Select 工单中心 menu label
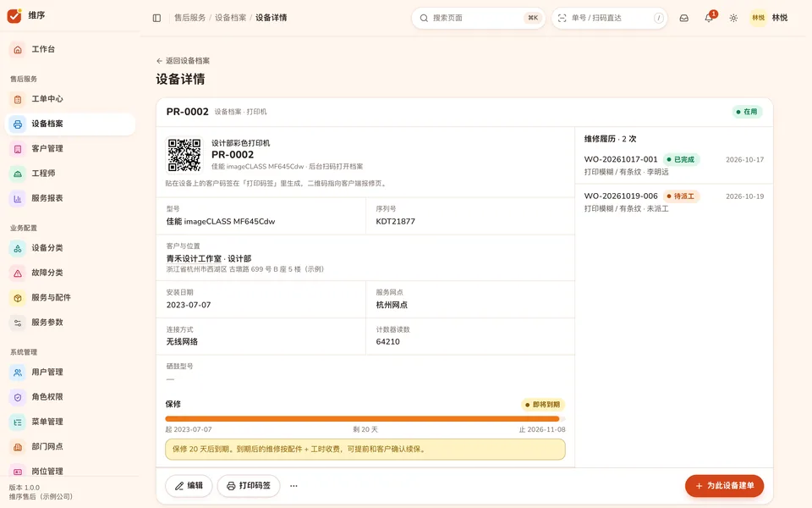 click(x=47, y=99)
